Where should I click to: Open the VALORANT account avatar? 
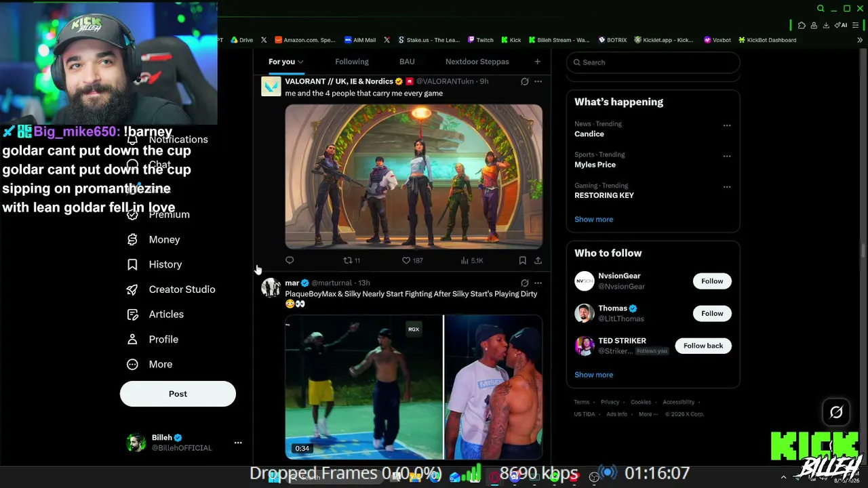[x=271, y=86]
